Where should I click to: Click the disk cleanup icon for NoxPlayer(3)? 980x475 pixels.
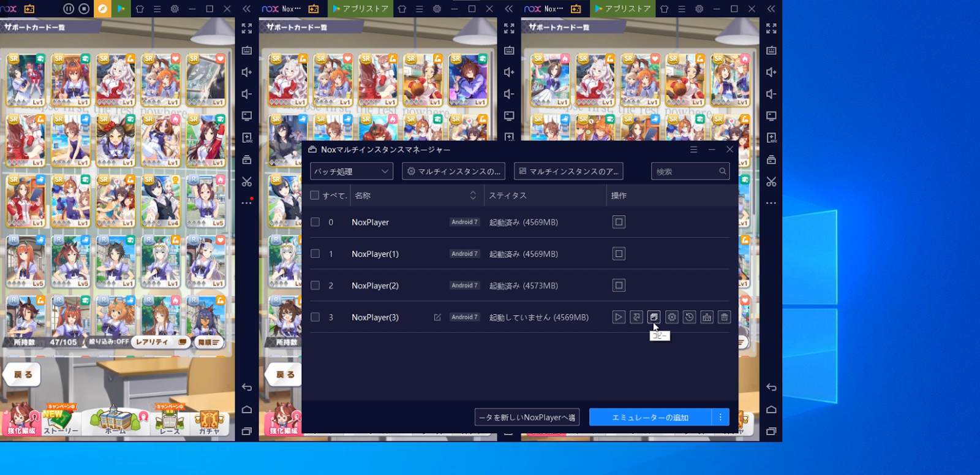[x=707, y=317]
